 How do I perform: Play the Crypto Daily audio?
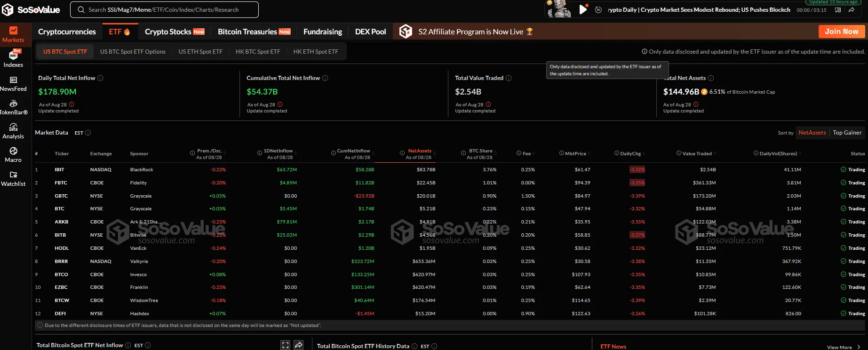(x=583, y=9)
